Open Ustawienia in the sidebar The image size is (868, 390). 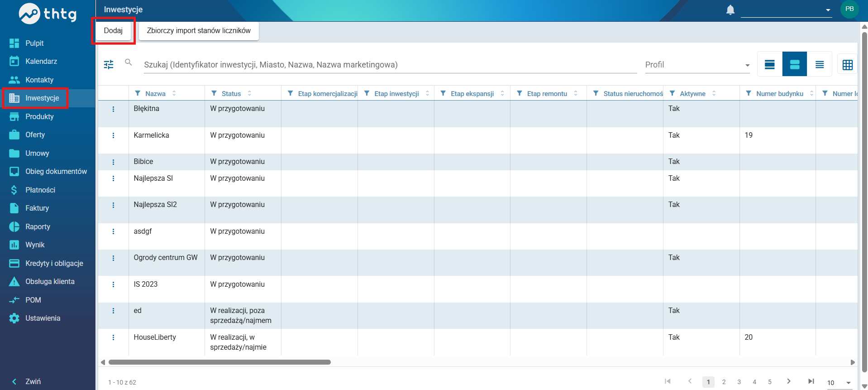[48, 318]
